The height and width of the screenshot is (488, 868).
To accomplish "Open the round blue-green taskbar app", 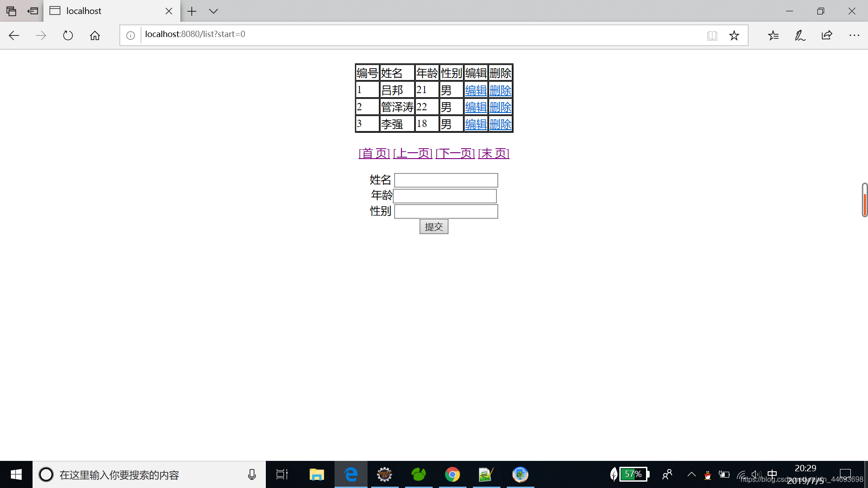I will 520,474.
